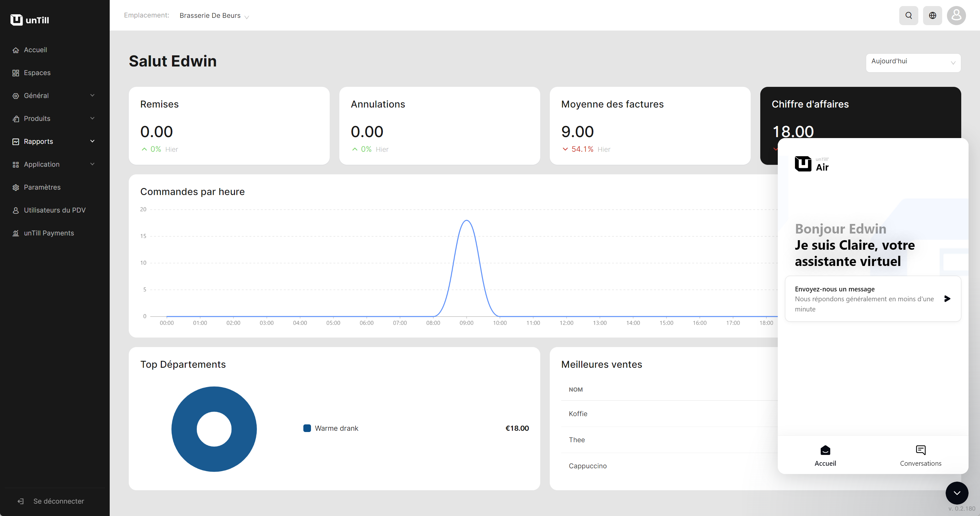Click the unTill Payments sidebar icon
The width and height of the screenshot is (980, 516).
pyautogui.click(x=16, y=233)
